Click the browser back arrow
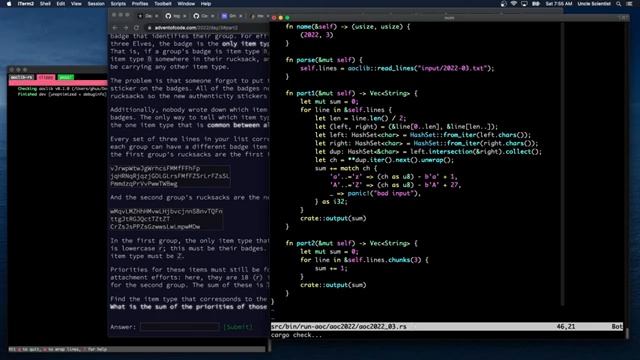The height and width of the screenshot is (360, 640). pyautogui.click(x=115, y=28)
